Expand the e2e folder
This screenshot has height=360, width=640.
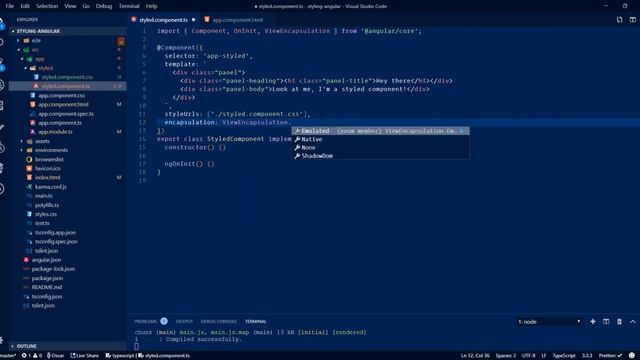pos(36,40)
